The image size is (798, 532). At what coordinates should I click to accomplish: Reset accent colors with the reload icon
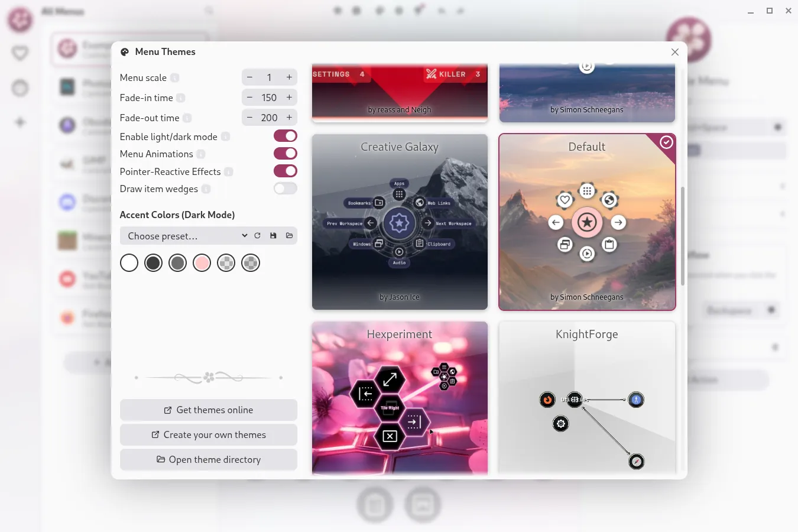click(257, 236)
